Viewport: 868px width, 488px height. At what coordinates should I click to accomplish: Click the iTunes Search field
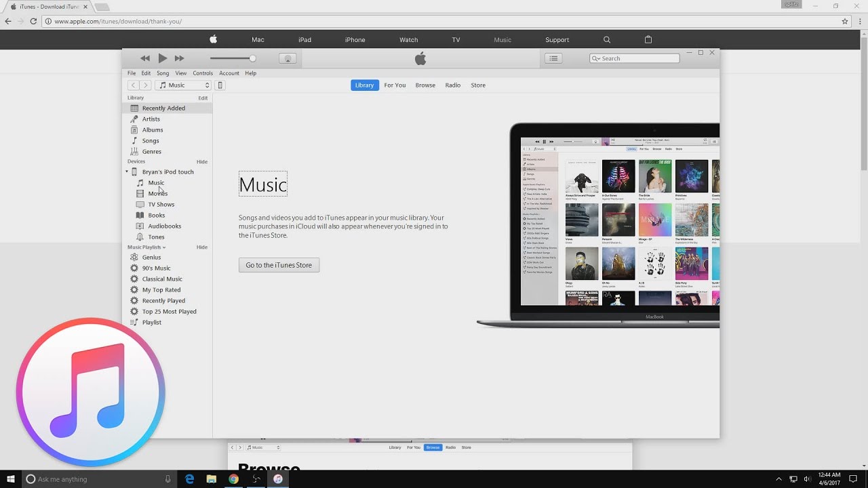(x=634, y=58)
